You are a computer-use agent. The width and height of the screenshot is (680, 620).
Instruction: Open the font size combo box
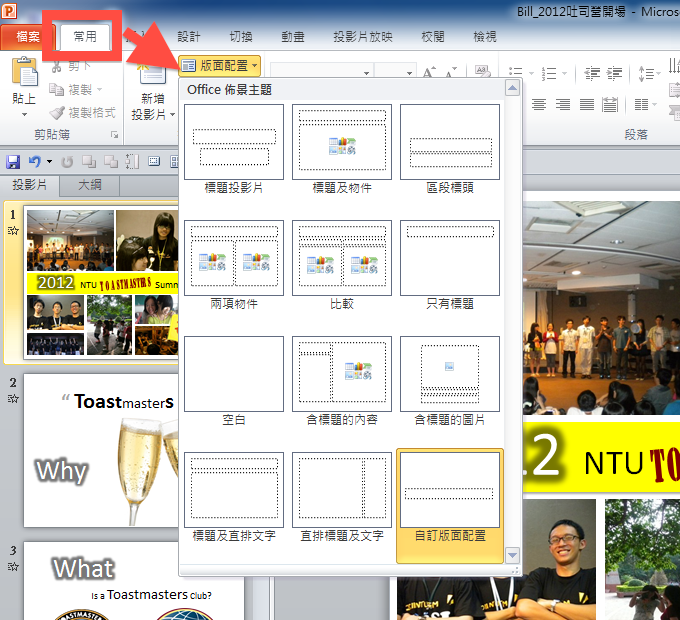click(394, 72)
